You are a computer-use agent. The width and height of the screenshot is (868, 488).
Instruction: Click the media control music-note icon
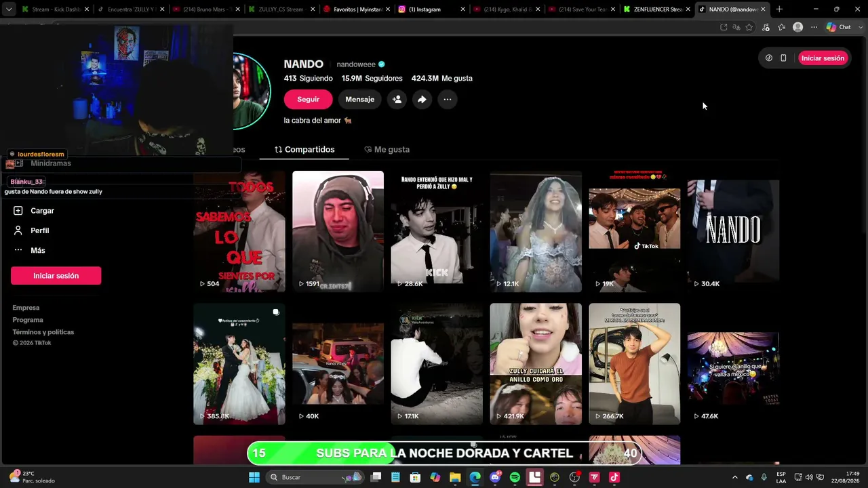coord(766,27)
